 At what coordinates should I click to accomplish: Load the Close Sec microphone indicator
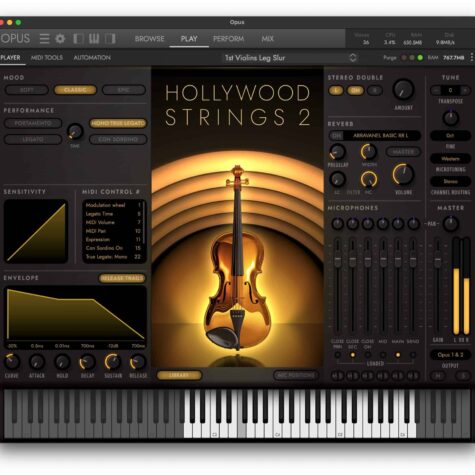point(352,355)
